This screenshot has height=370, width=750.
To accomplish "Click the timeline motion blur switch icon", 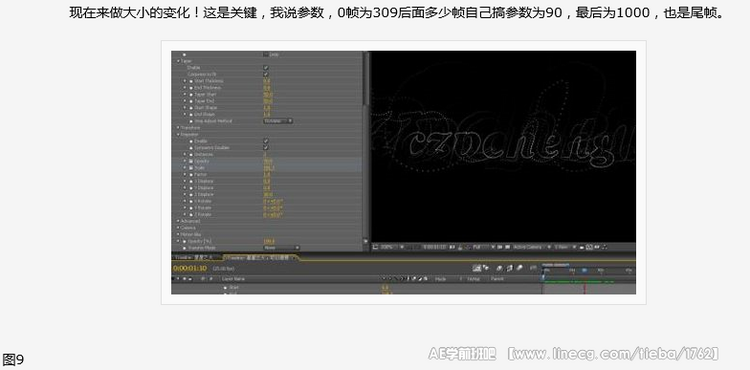I will coord(519,268).
